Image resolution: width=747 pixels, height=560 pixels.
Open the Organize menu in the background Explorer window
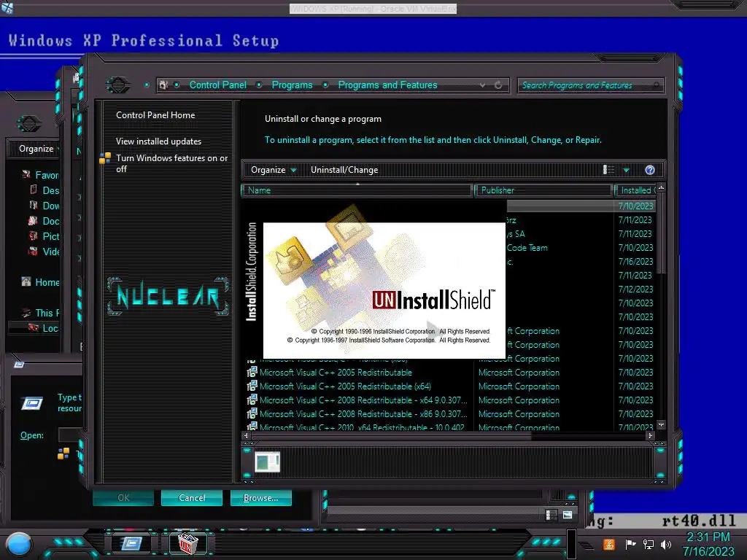coord(36,149)
